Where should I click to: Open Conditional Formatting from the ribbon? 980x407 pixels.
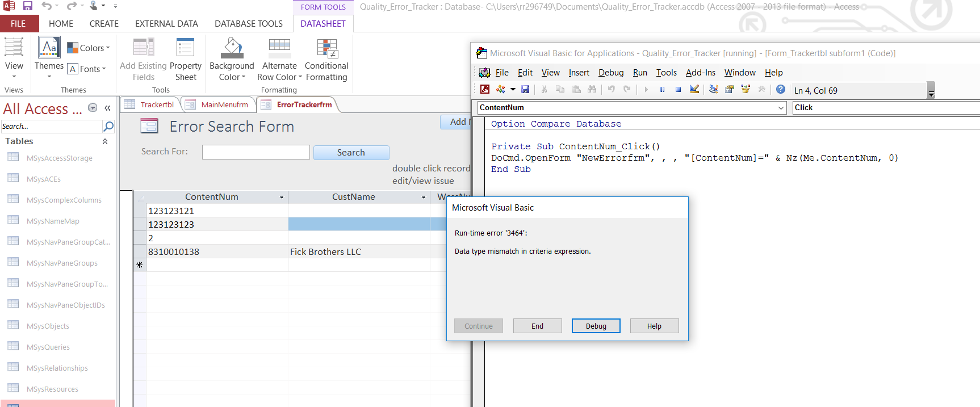point(326,60)
